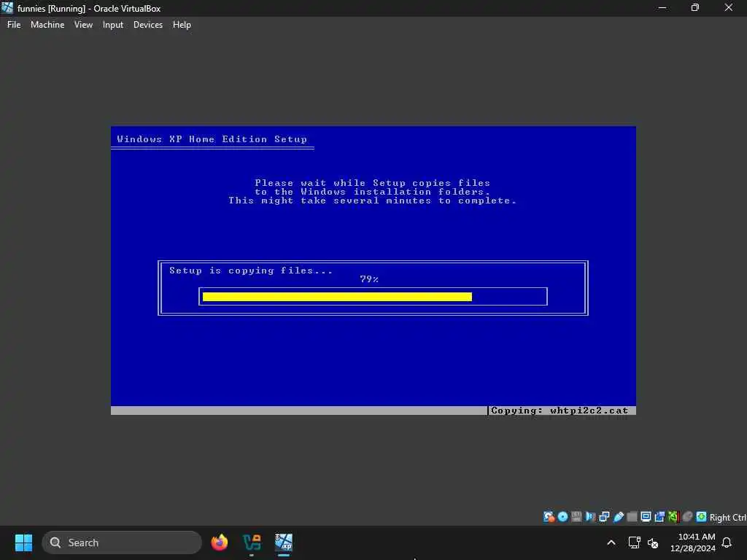Click the 'Setup is copying files...' text
This screenshot has height=560, width=747.
click(x=251, y=271)
